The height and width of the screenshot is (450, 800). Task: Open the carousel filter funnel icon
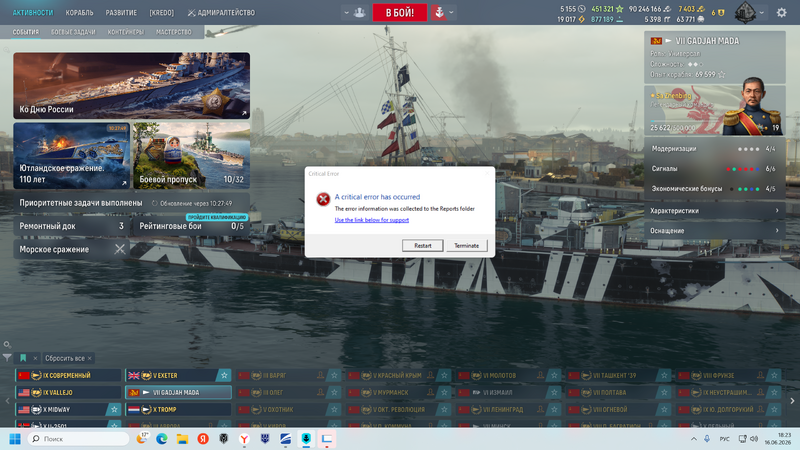click(x=7, y=358)
